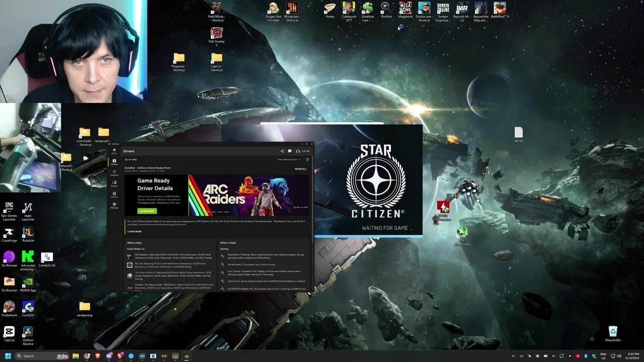644x362 pixels.
Task: Show hidden system tray icons chevron
Action: pyautogui.click(x=513, y=356)
